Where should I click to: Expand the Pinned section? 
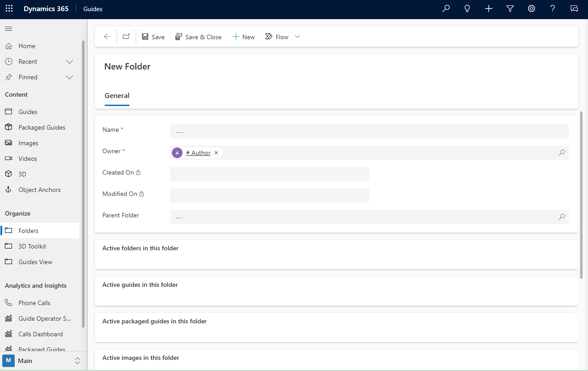click(x=69, y=77)
